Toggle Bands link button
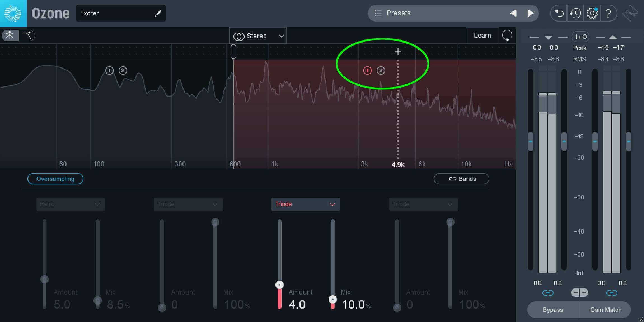 [x=462, y=179]
